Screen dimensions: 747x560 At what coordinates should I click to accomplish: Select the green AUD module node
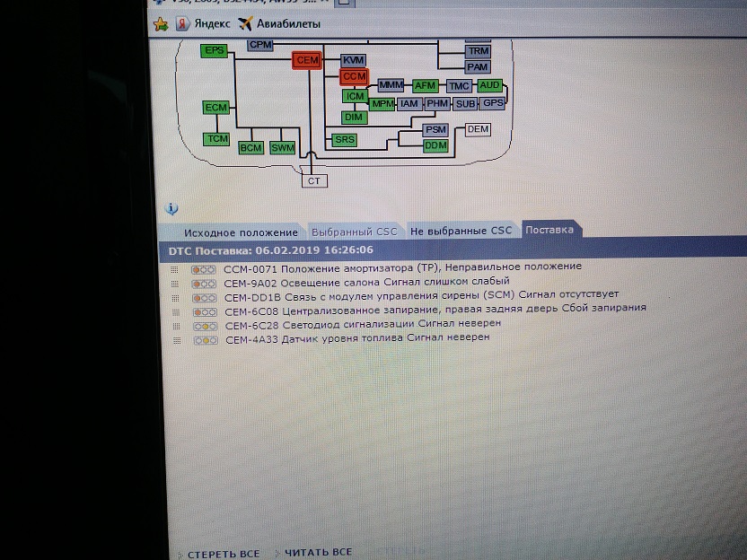(x=489, y=86)
